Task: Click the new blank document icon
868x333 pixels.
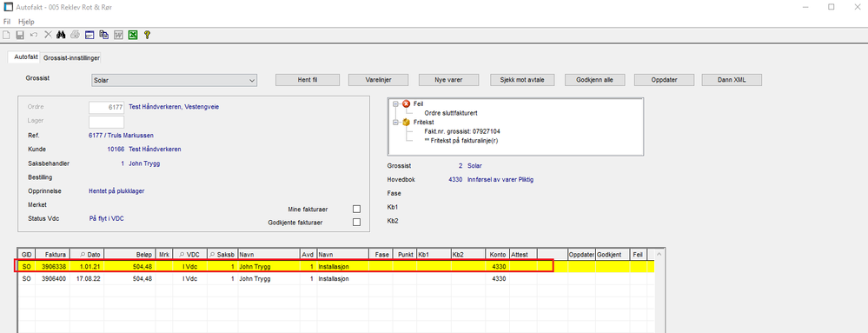Action: coord(7,35)
